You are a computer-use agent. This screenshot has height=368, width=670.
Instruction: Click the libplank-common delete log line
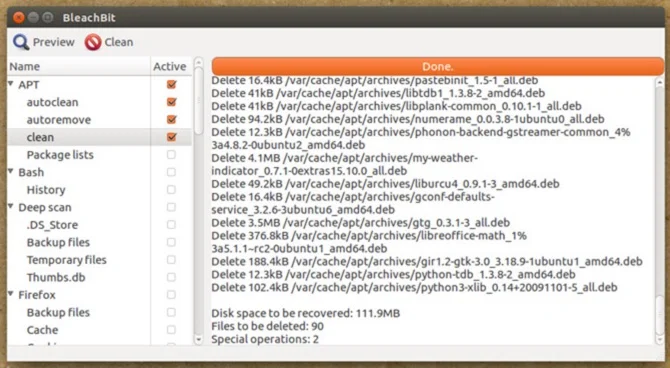pyautogui.click(x=397, y=106)
